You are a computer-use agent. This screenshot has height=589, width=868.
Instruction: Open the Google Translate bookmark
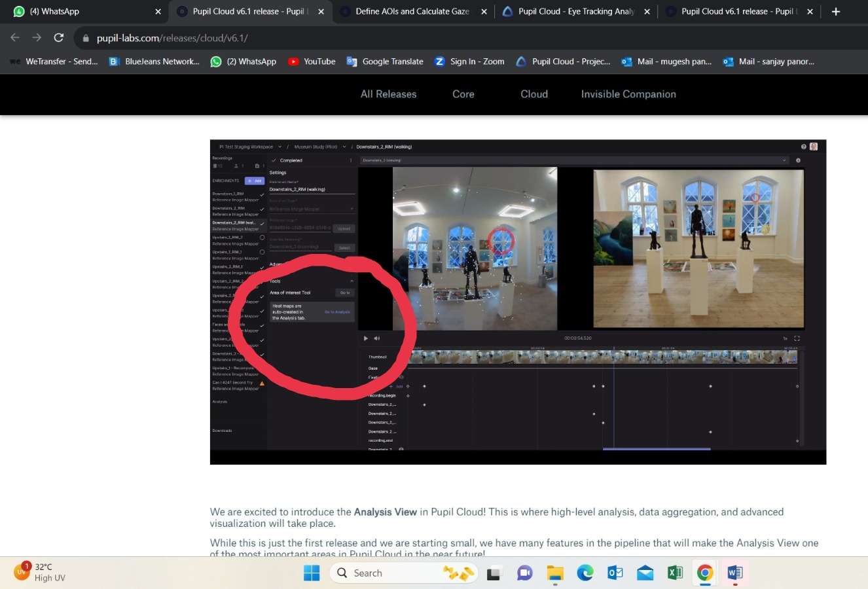[385, 62]
